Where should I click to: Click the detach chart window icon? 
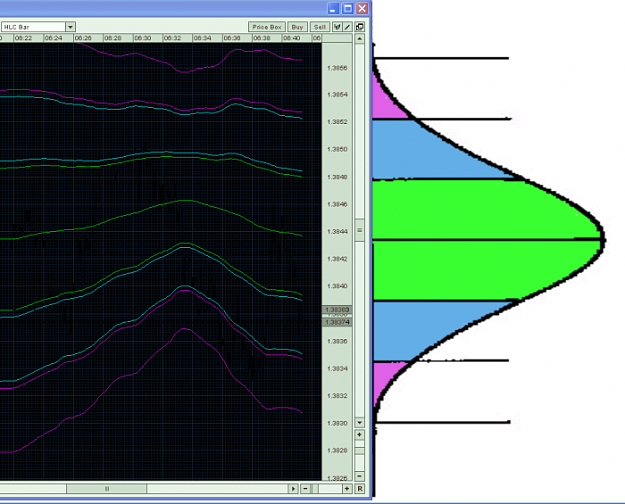[x=360, y=27]
